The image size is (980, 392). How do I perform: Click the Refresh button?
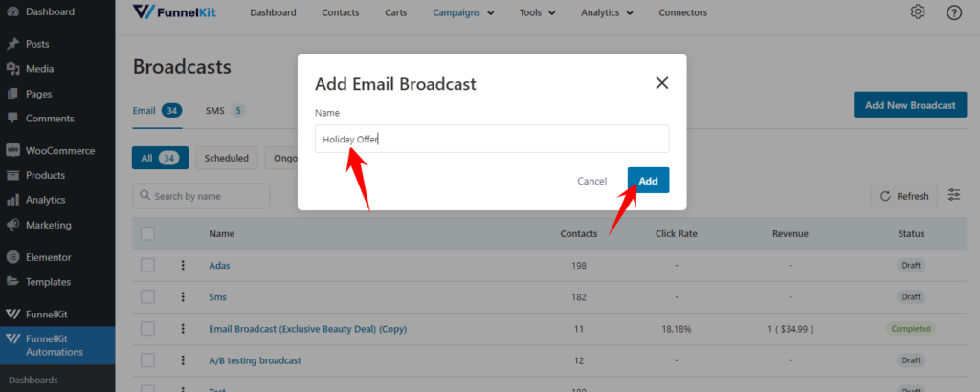point(904,196)
